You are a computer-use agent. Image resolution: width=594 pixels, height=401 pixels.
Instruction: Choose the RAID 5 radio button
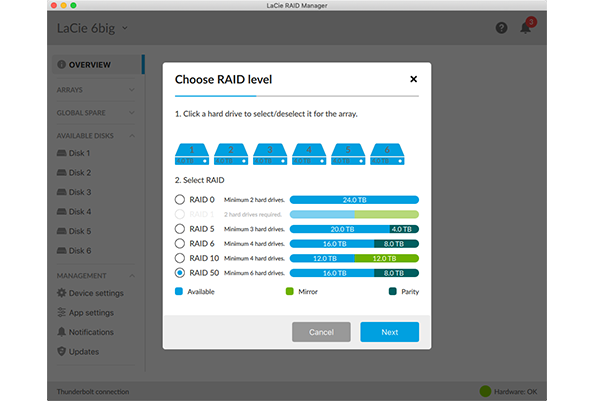pyautogui.click(x=180, y=229)
